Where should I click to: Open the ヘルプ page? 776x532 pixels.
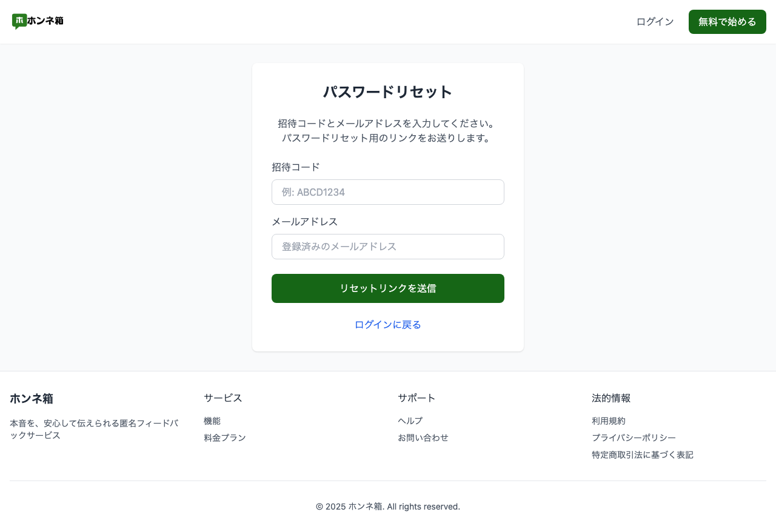[x=410, y=421]
